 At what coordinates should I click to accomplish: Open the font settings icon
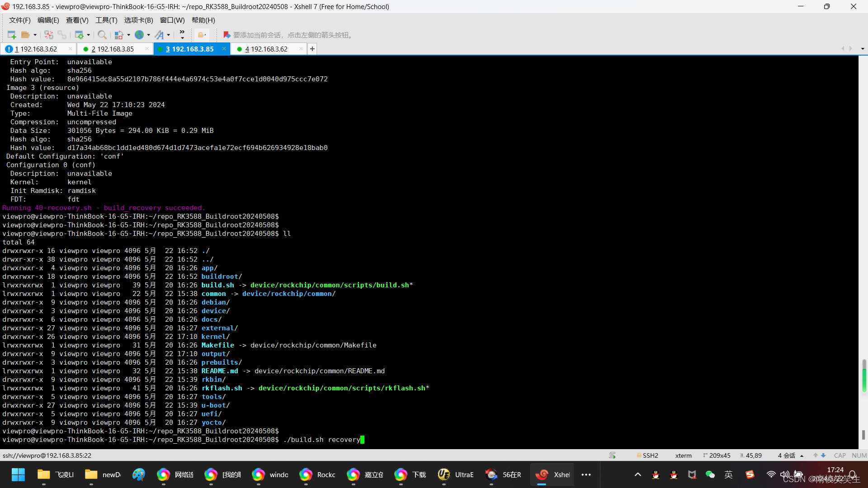pos(161,35)
